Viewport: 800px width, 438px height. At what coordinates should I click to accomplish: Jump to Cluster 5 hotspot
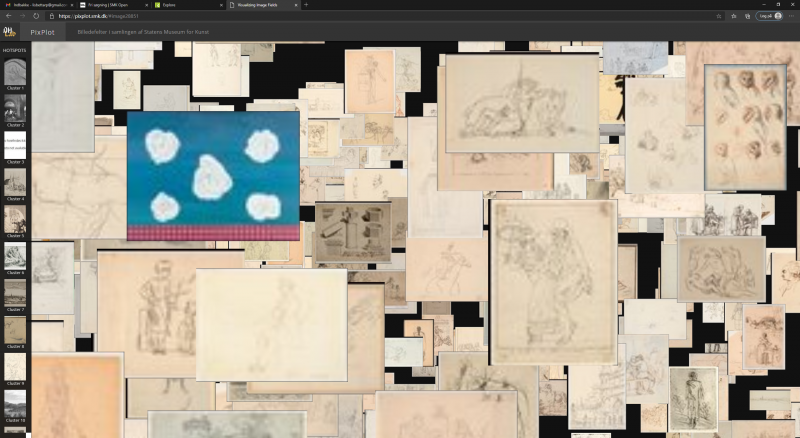[x=15, y=221]
